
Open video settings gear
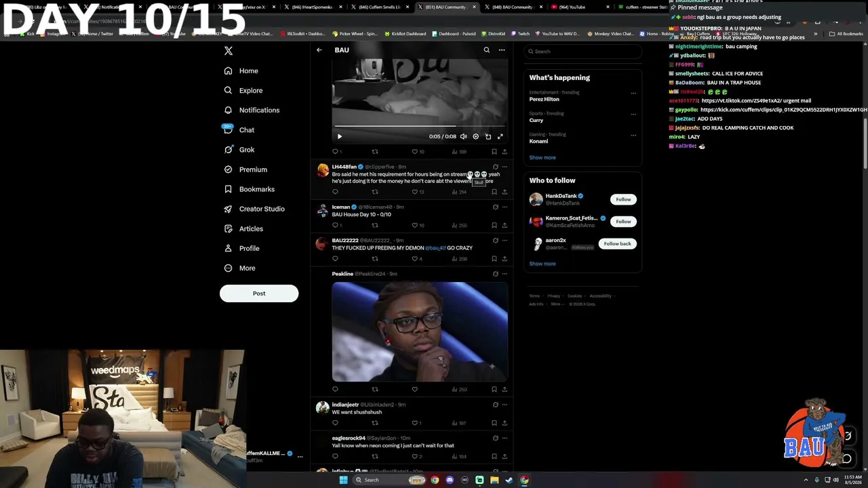coord(475,136)
